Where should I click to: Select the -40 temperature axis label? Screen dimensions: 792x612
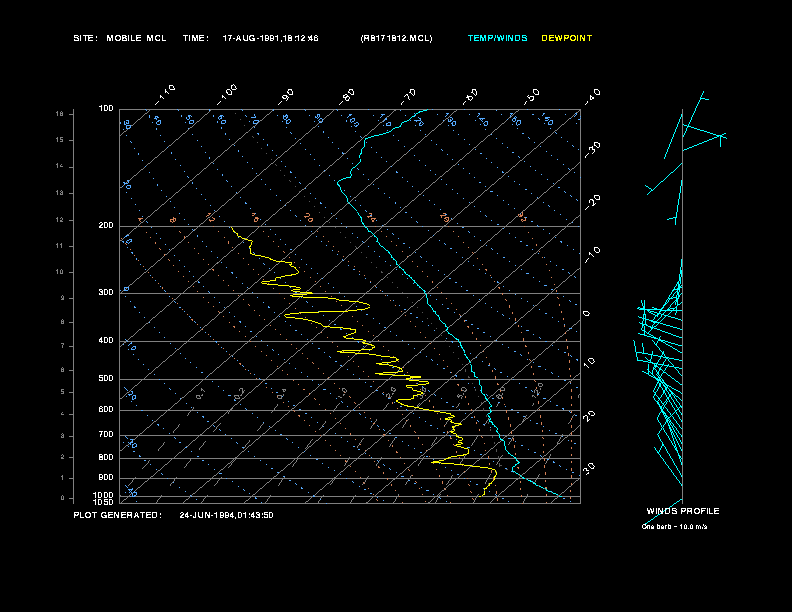(593, 96)
